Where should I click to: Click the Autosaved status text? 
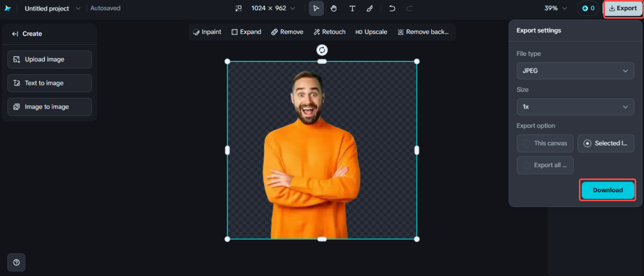(105, 8)
